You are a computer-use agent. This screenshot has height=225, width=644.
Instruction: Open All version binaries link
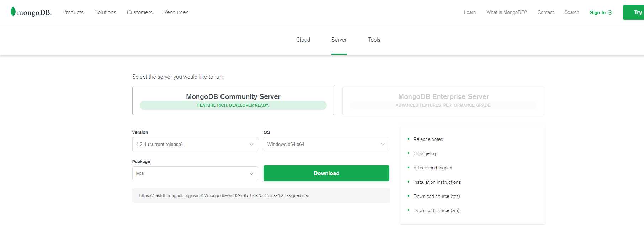click(x=433, y=168)
